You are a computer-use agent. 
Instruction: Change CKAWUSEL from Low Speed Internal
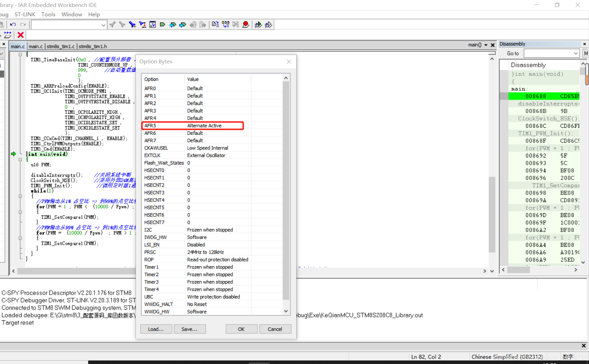(x=207, y=148)
